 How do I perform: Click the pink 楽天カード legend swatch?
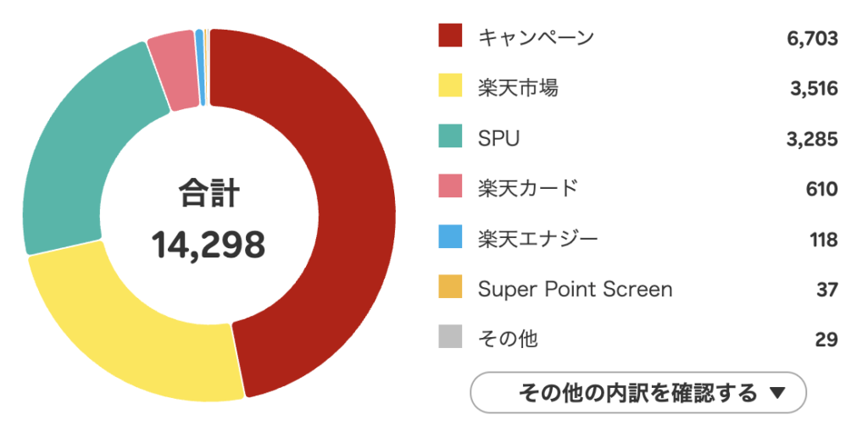pos(450,187)
